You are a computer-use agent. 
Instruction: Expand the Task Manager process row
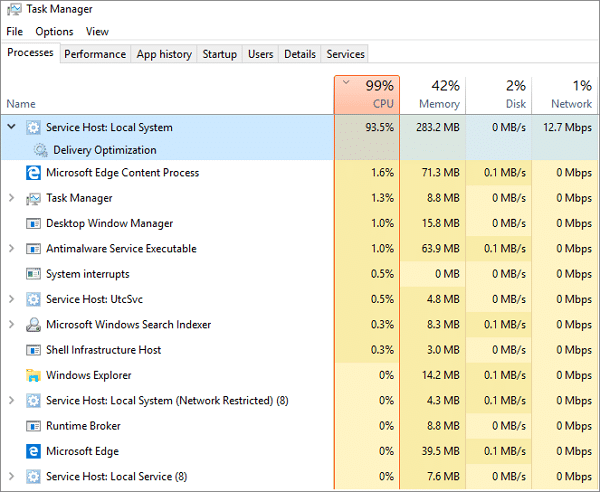tap(11, 198)
